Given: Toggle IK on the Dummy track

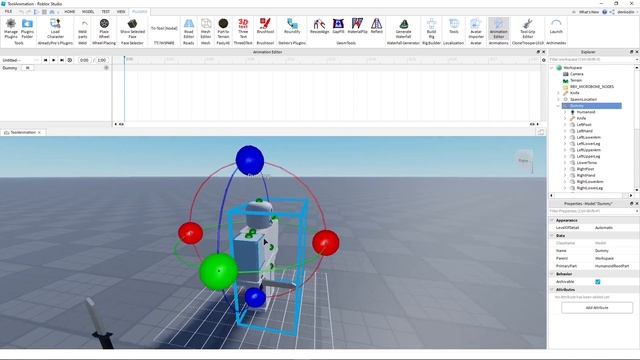Looking at the screenshot, I should pos(28,68).
